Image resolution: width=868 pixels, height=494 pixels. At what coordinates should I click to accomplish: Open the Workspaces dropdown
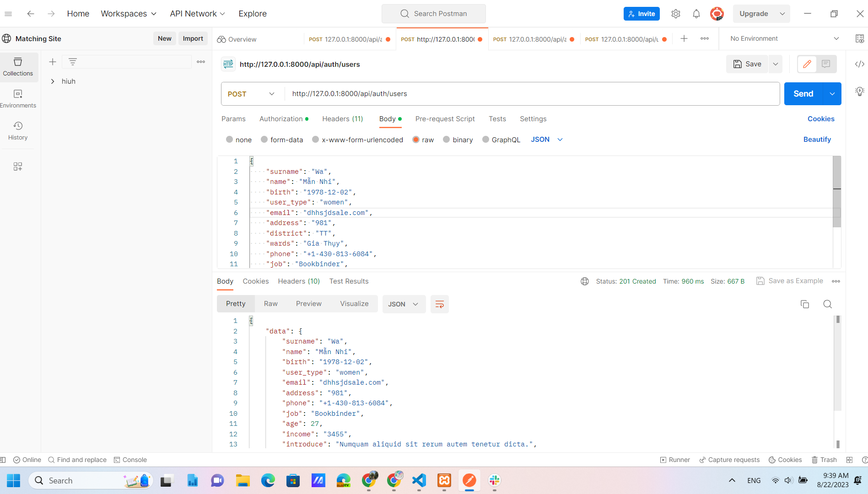click(x=129, y=14)
